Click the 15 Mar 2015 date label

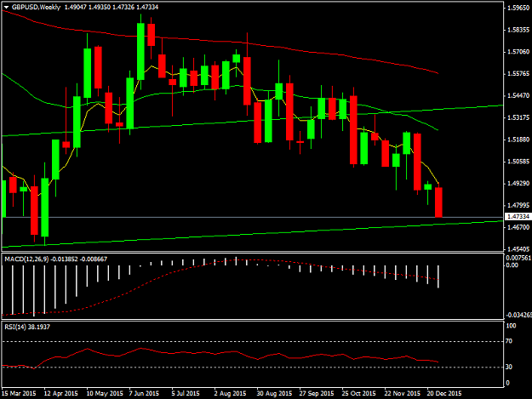pyautogui.click(x=19, y=393)
